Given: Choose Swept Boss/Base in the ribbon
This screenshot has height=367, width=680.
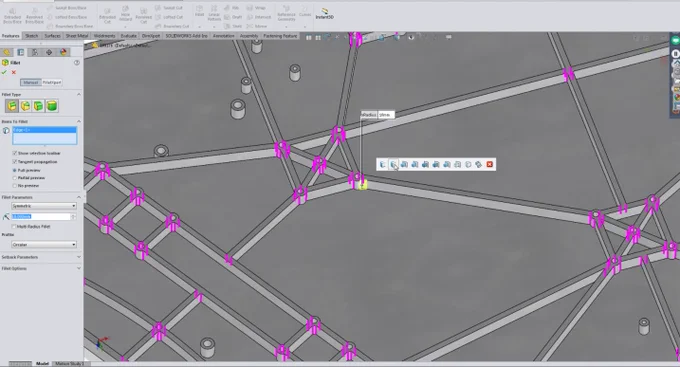Looking at the screenshot, I should 68,8.
